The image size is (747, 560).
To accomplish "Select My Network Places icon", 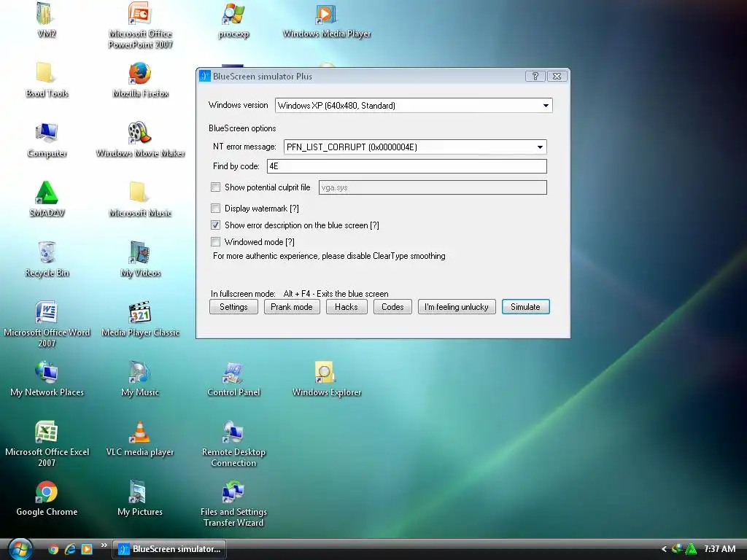I will pyautogui.click(x=46, y=378).
